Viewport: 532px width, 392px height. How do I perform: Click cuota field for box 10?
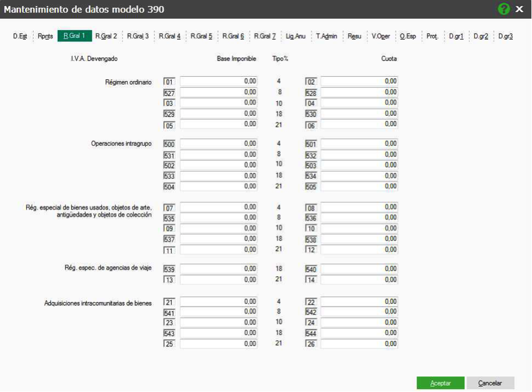tap(359, 228)
